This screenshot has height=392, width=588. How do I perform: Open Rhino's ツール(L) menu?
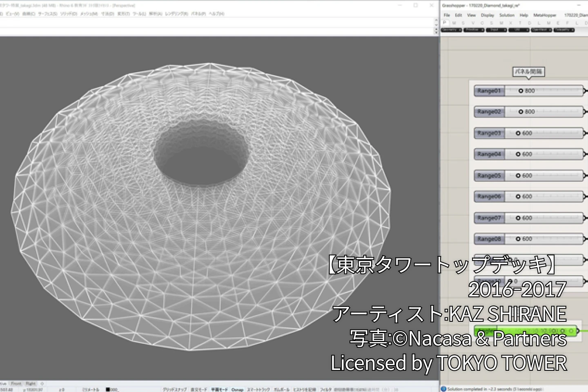[139, 14]
